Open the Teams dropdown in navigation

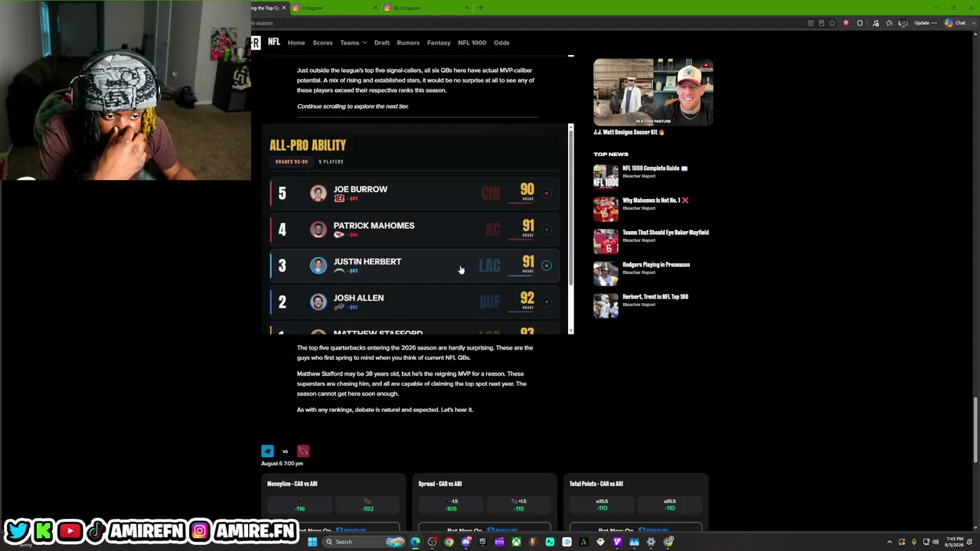(x=353, y=43)
